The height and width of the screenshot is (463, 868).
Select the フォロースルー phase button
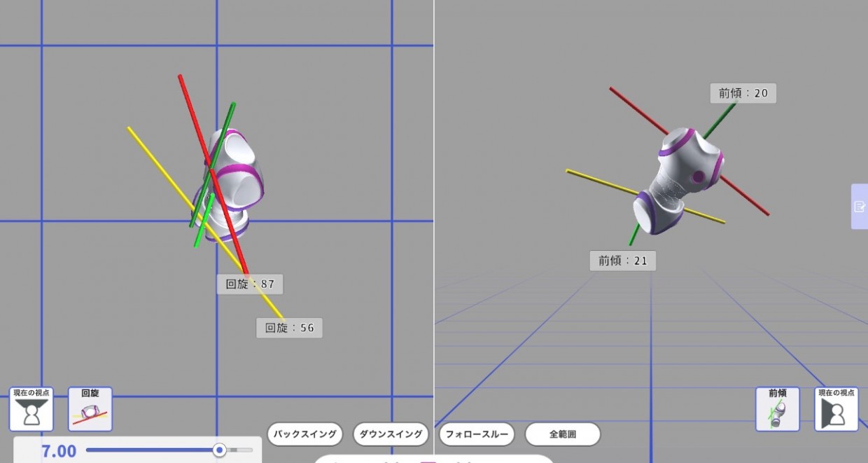(x=477, y=434)
